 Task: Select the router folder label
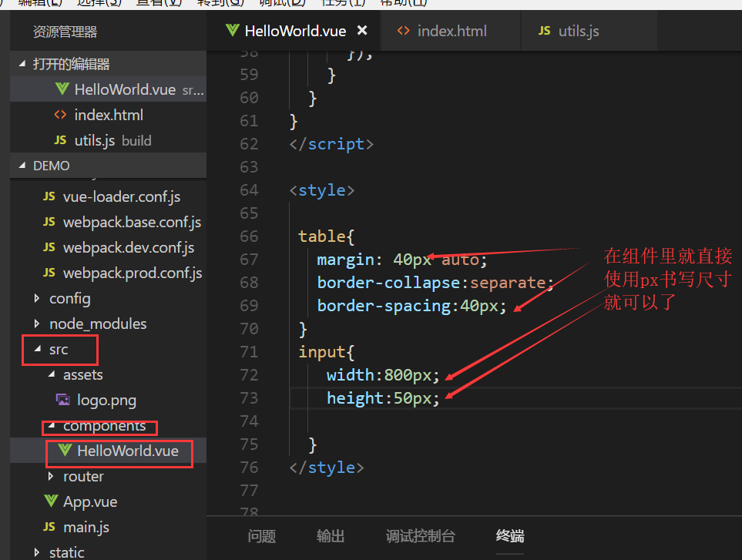[83, 477]
